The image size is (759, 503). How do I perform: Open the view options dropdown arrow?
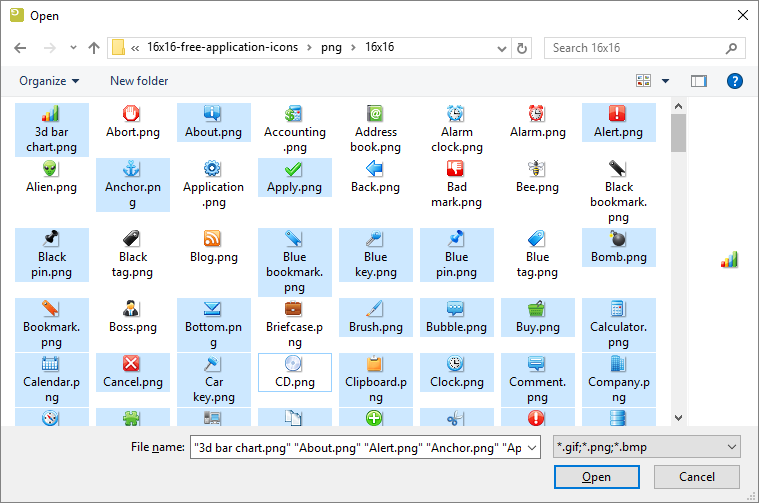667,81
